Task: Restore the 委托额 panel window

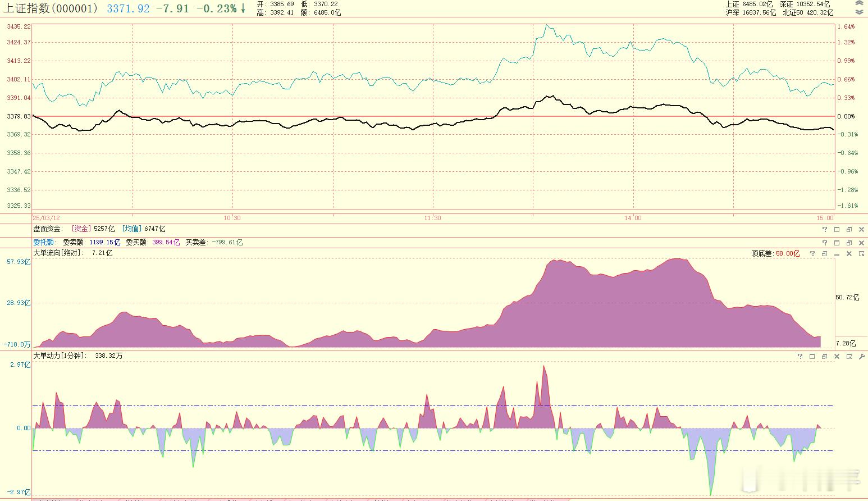Action: coord(849,243)
